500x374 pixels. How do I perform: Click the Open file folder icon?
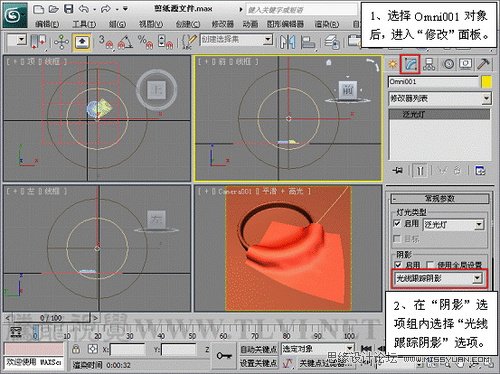point(54,9)
